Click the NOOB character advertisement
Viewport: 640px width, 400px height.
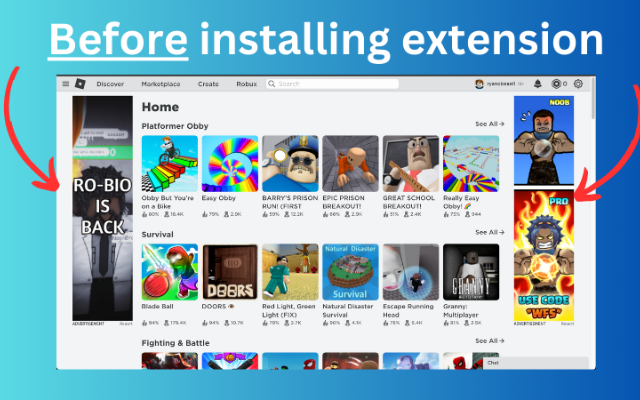pyautogui.click(x=544, y=140)
